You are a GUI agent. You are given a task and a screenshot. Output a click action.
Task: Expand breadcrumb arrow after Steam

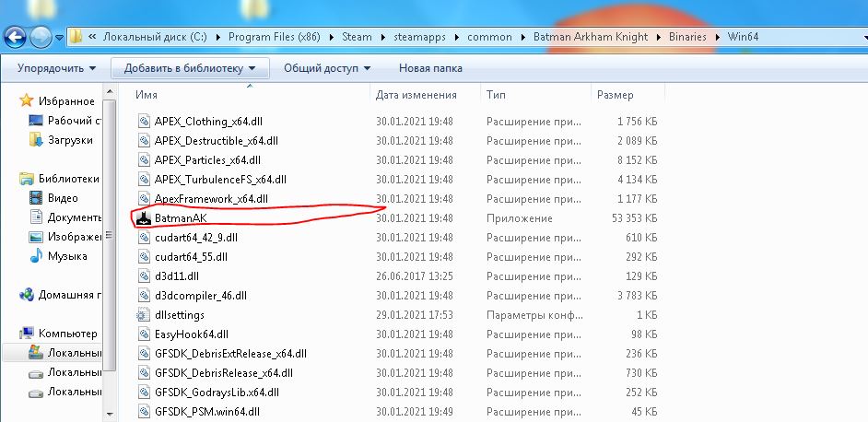coord(382,37)
